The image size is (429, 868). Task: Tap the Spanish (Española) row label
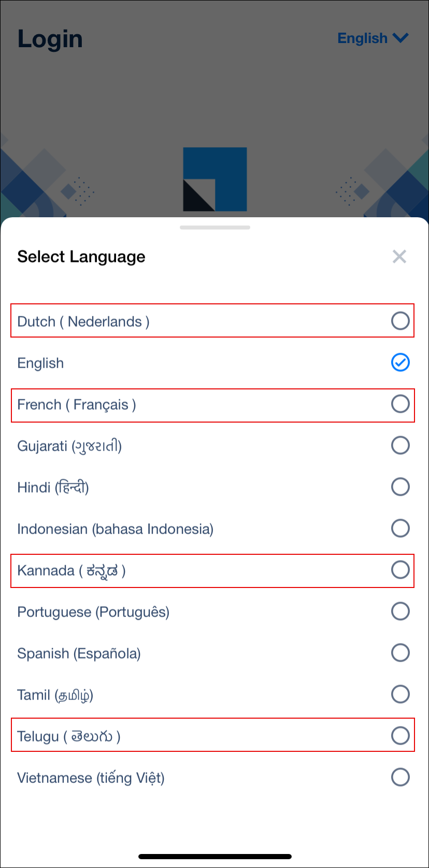[x=79, y=653]
